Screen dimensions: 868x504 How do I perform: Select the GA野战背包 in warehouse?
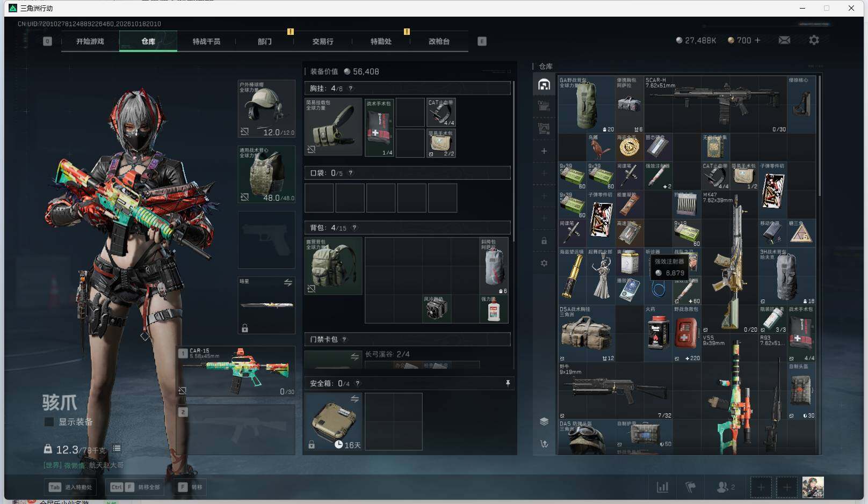click(587, 105)
